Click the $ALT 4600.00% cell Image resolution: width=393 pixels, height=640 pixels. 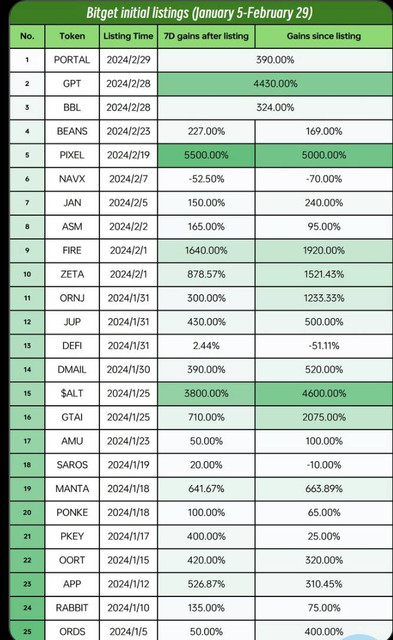pyautogui.click(x=324, y=393)
